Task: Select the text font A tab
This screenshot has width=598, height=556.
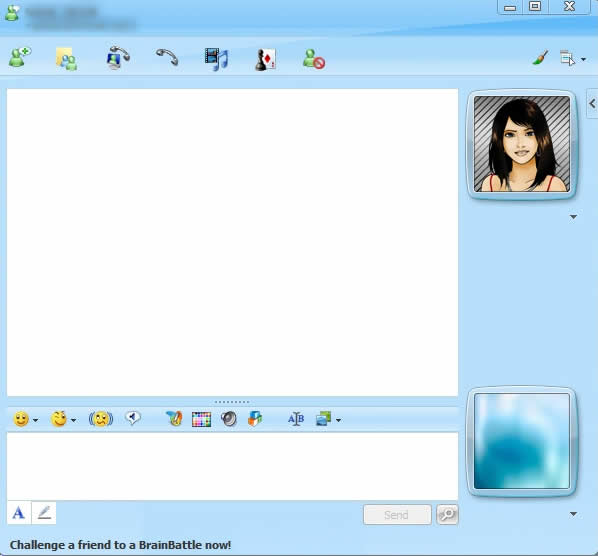Action: pyautogui.click(x=19, y=513)
